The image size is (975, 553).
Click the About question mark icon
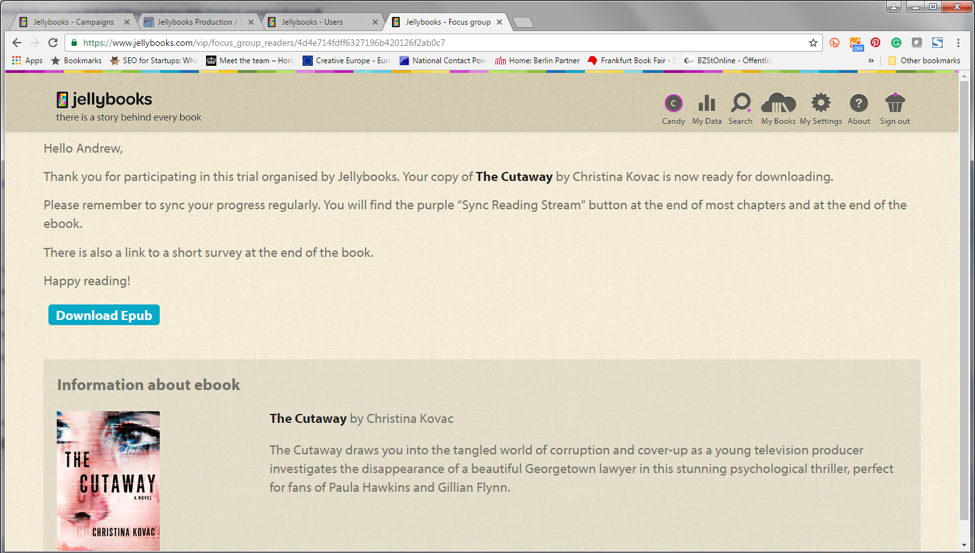coord(858,104)
